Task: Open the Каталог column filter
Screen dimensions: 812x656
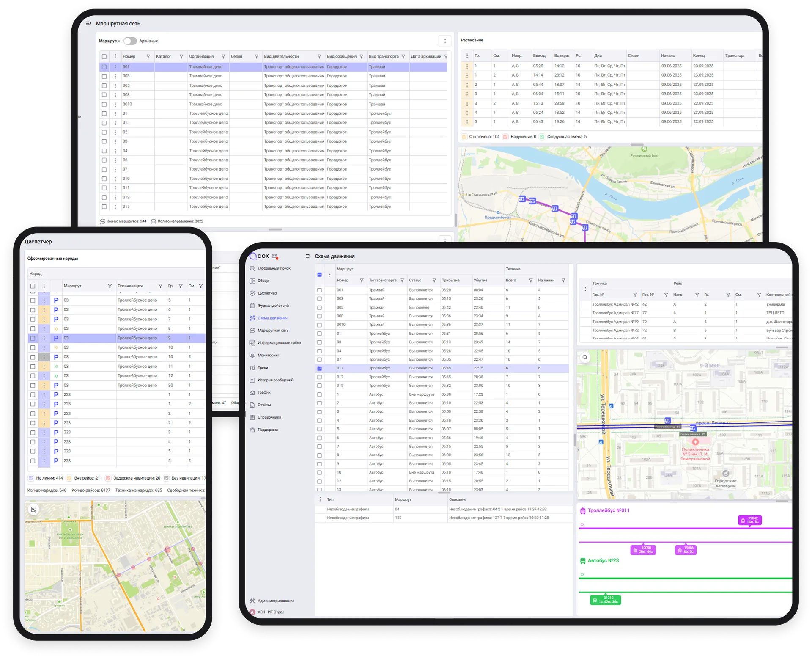Action: (181, 57)
